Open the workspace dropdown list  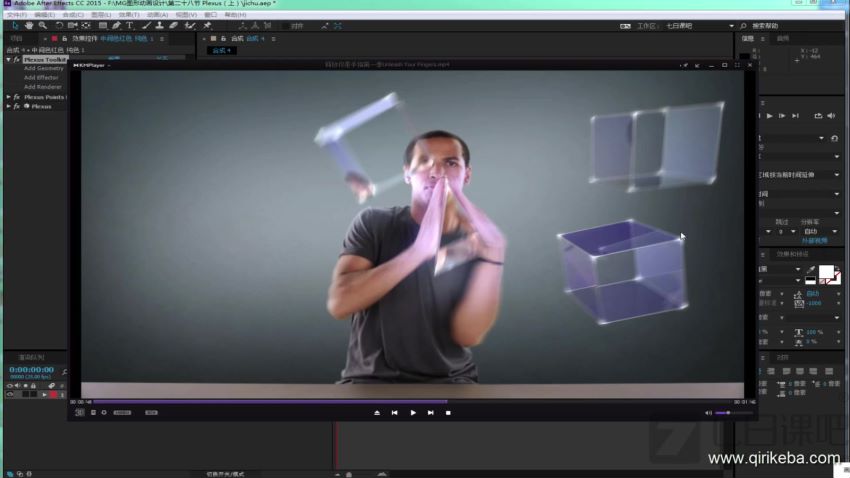point(731,26)
